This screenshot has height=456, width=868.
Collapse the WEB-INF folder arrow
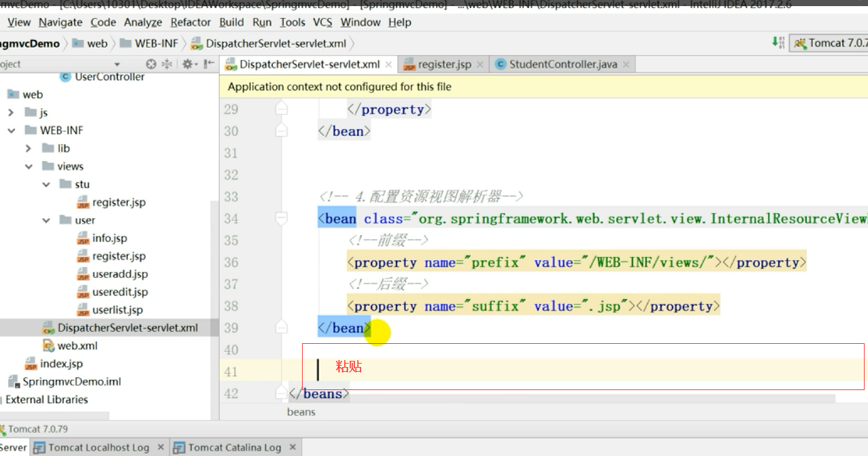(11, 130)
